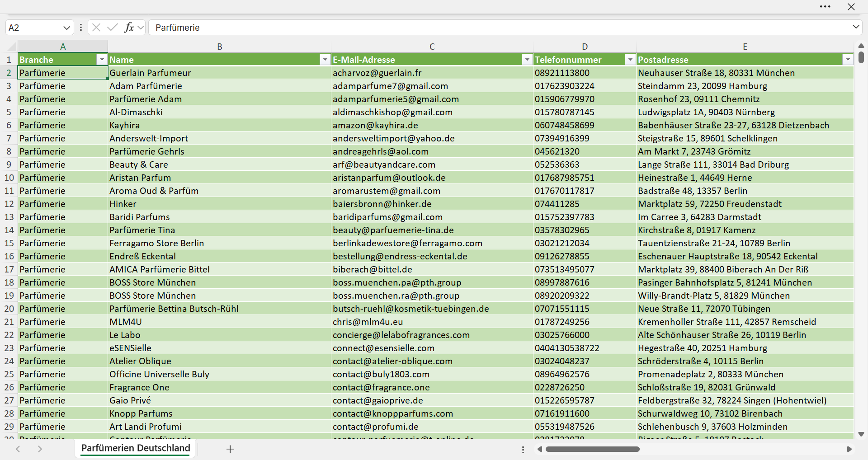The width and height of the screenshot is (868, 460).
Task: Click the vertical scrollbar thumb
Action: pyautogui.click(x=861, y=57)
